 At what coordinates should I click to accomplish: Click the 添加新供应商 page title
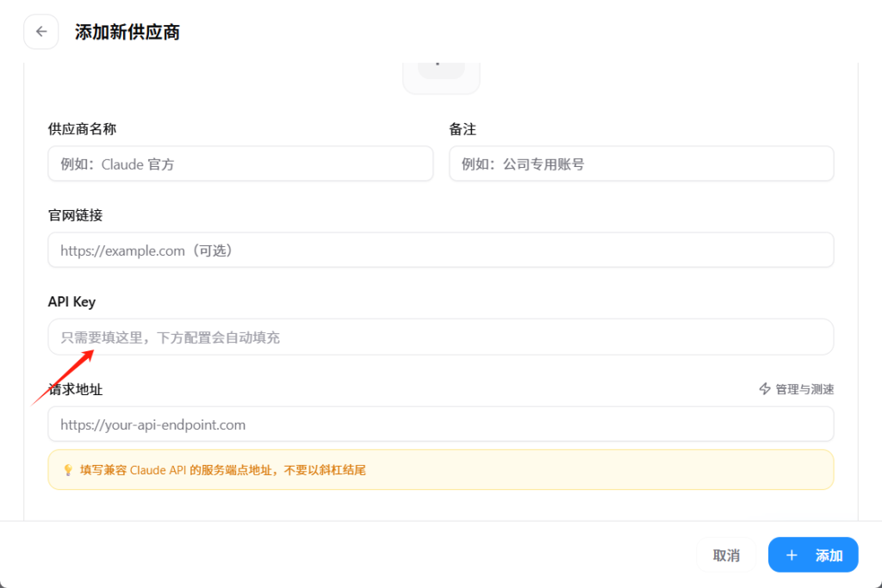tap(127, 33)
